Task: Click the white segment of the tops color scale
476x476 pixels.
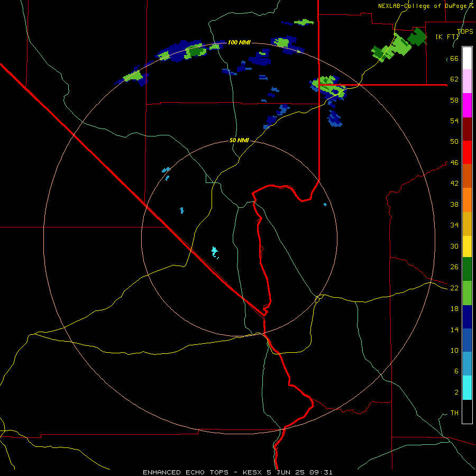Action: click(x=467, y=58)
